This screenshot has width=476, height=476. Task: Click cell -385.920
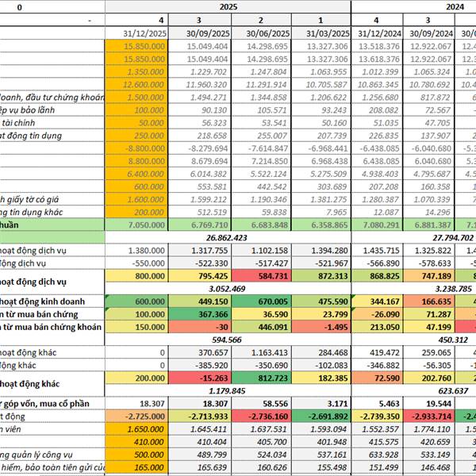click(200, 365)
